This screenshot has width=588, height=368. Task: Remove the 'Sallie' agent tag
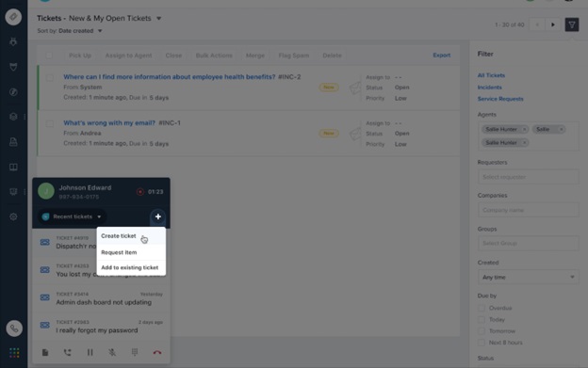[561, 129]
